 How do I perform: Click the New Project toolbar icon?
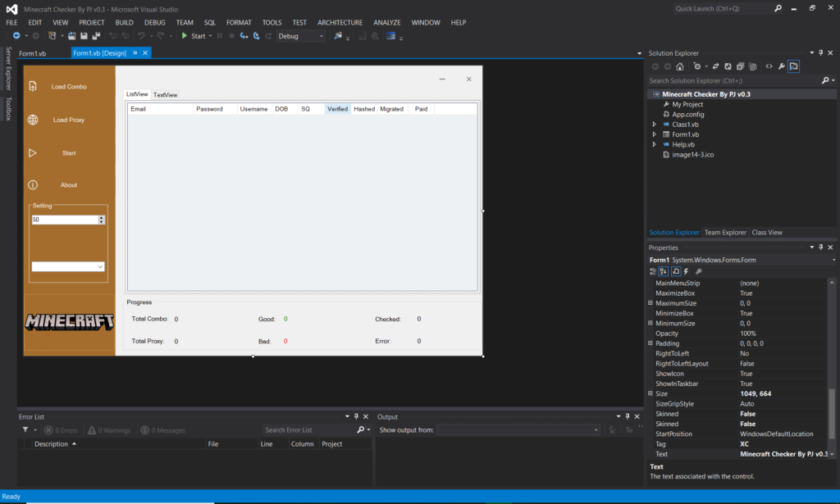52,36
